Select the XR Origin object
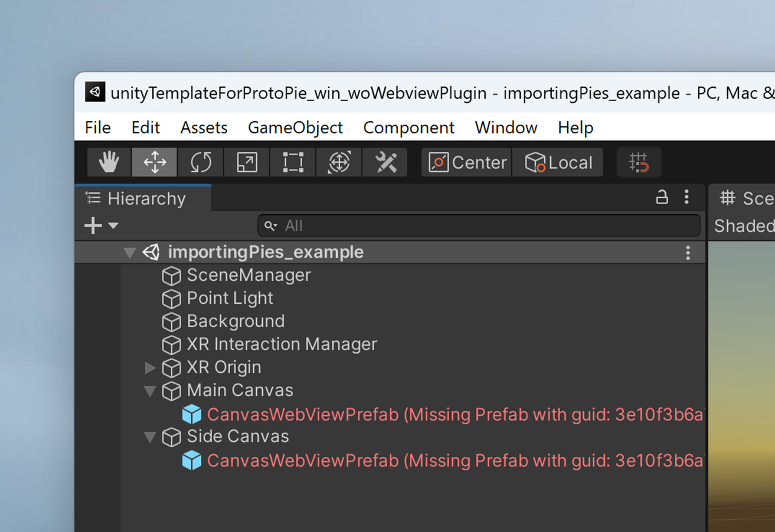Image resolution: width=775 pixels, height=532 pixels. click(x=224, y=367)
